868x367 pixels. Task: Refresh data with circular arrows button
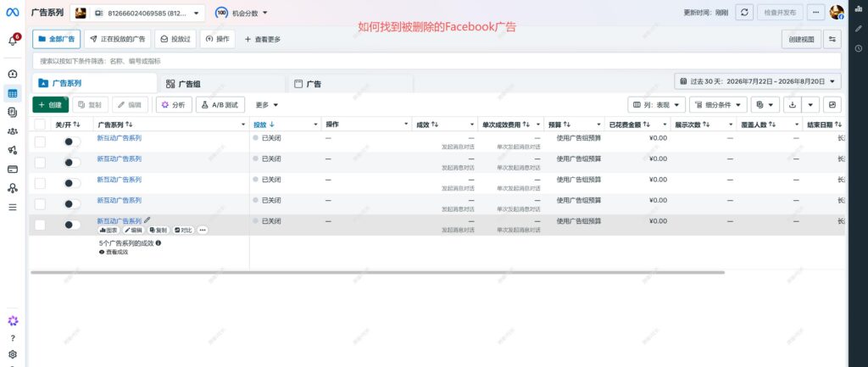(744, 13)
